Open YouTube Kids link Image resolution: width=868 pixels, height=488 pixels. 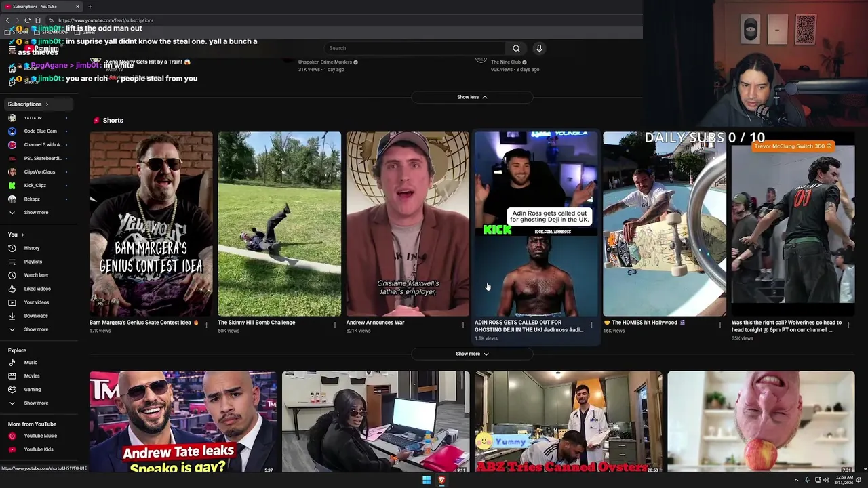[38, 449]
